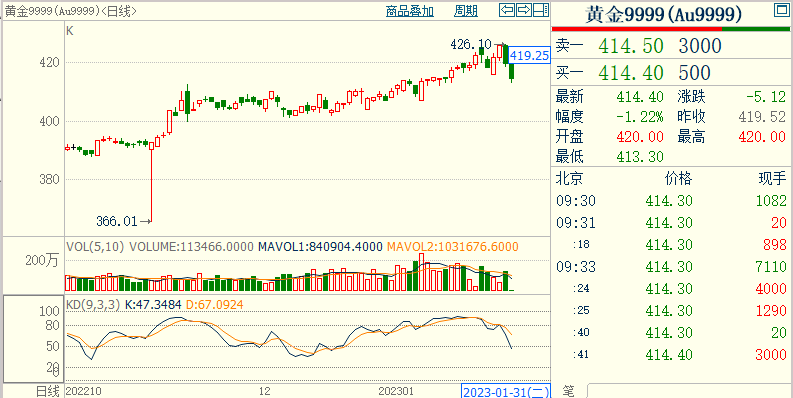Open the 周期 period selector

[x=465, y=11]
